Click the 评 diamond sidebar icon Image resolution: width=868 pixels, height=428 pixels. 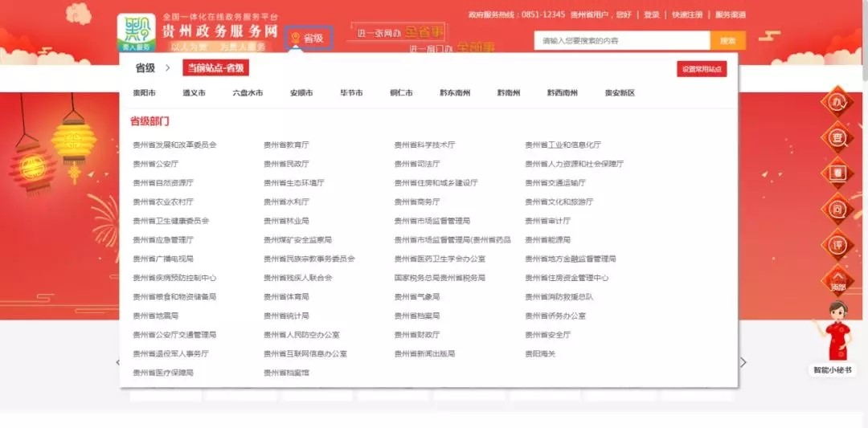click(837, 244)
